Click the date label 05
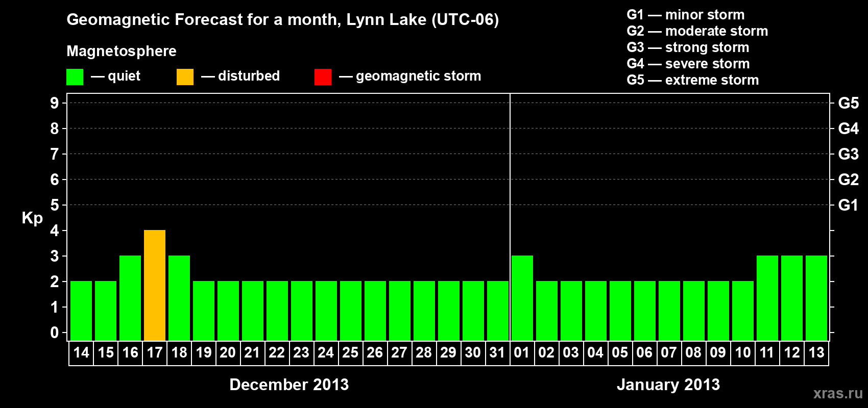The height and width of the screenshot is (408, 868). (x=620, y=352)
